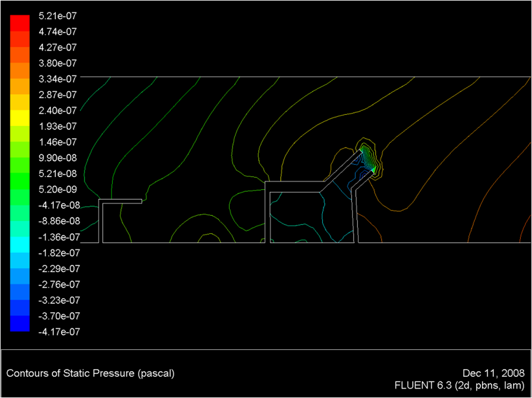The height and width of the screenshot is (398, 532).
Task: Click the -4.17e-07 legend minimum value
Action: tap(59, 332)
